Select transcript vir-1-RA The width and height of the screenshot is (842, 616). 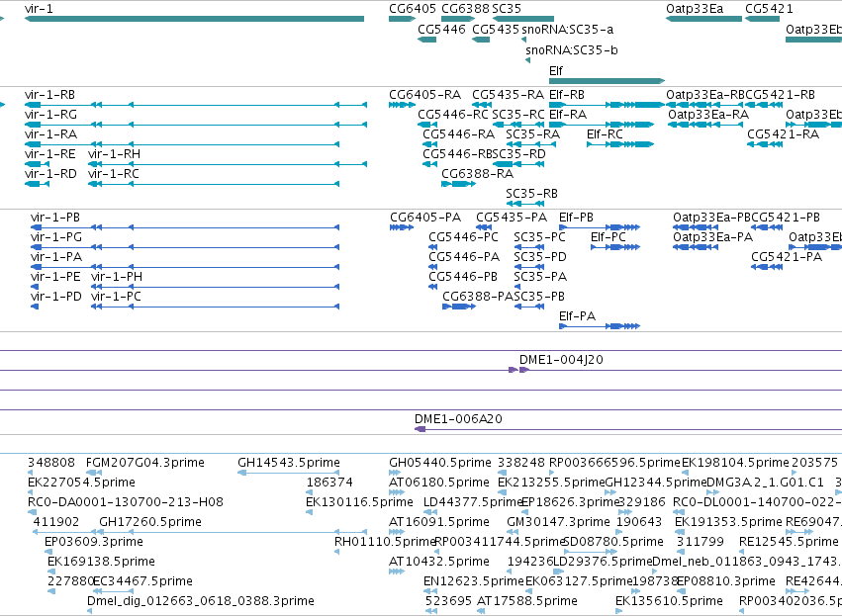182,144
